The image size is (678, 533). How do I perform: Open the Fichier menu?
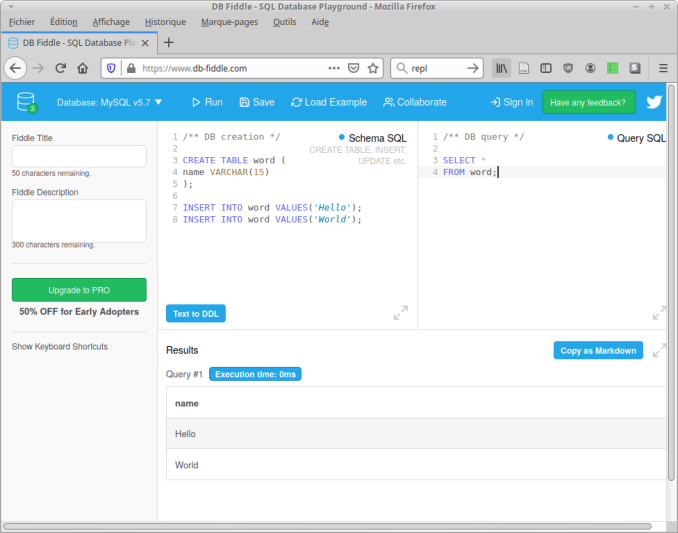(22, 22)
